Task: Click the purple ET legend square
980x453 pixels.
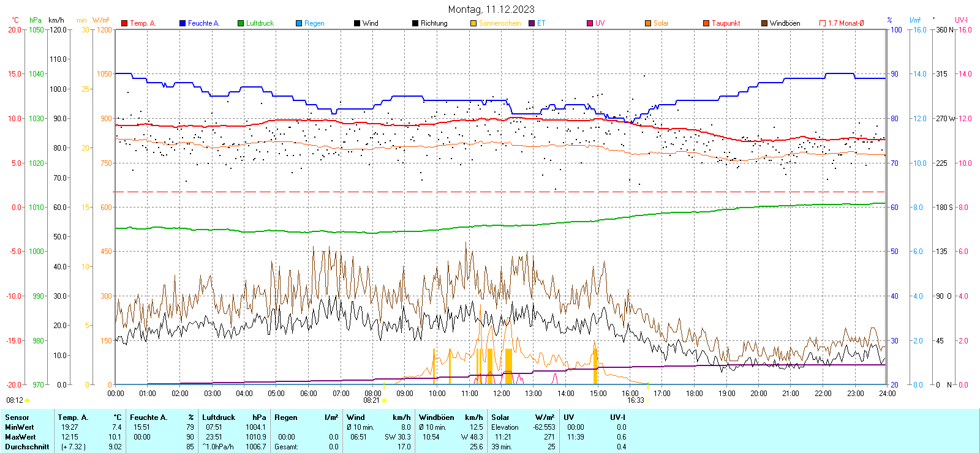Action: [x=532, y=23]
